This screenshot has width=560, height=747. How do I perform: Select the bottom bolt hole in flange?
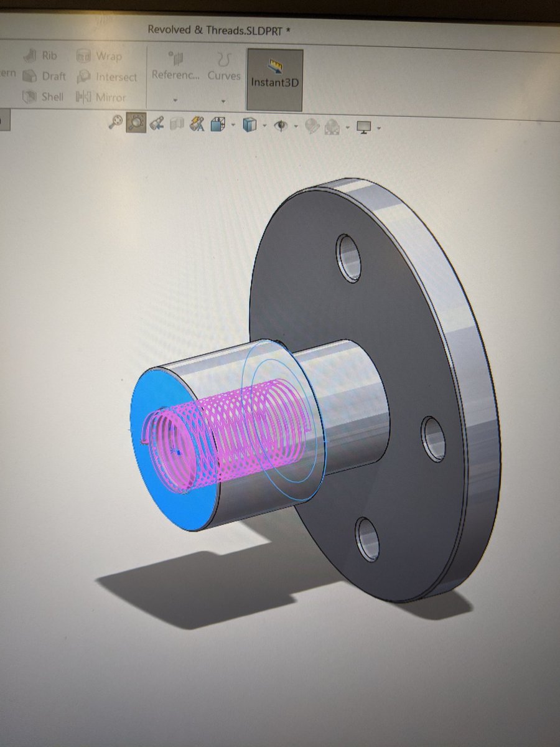click(367, 538)
